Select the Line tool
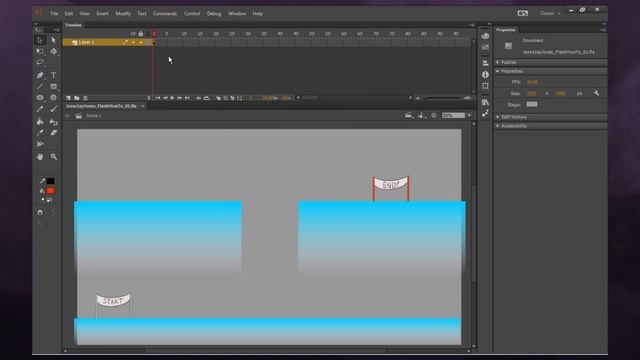This screenshot has height=360, width=640. 40,87
